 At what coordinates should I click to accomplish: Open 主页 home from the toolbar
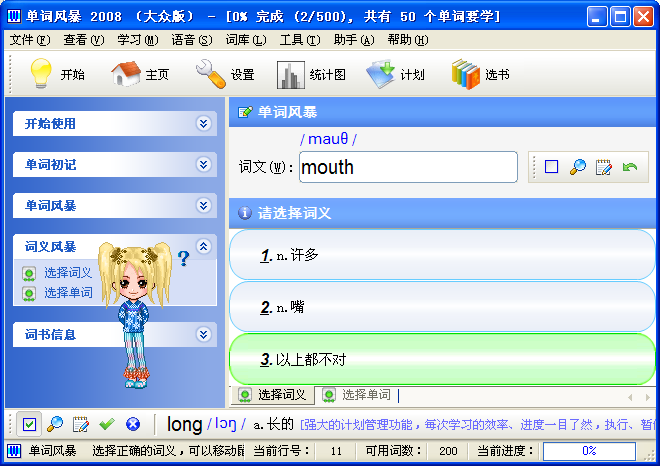point(126,75)
